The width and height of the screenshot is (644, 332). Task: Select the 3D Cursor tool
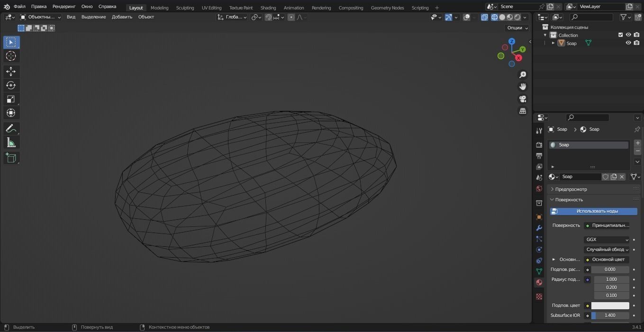(x=11, y=56)
